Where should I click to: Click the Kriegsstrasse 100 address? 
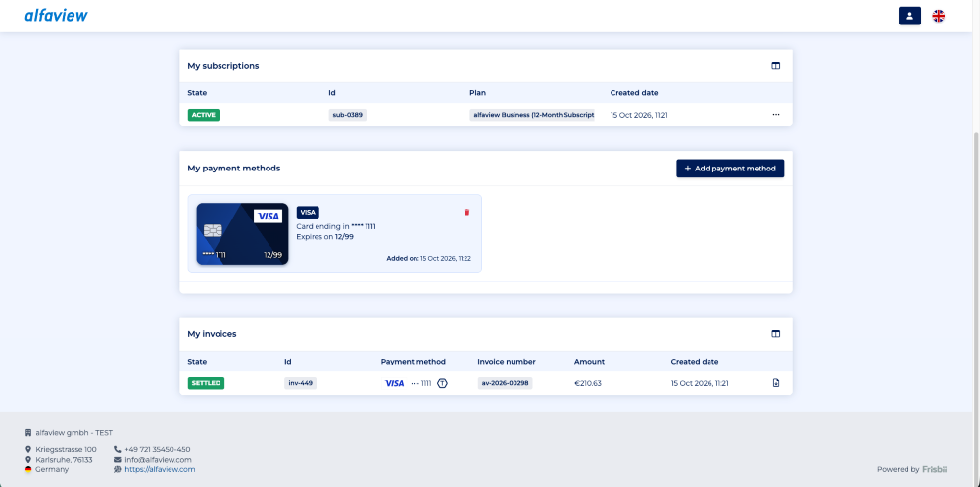(x=66, y=449)
